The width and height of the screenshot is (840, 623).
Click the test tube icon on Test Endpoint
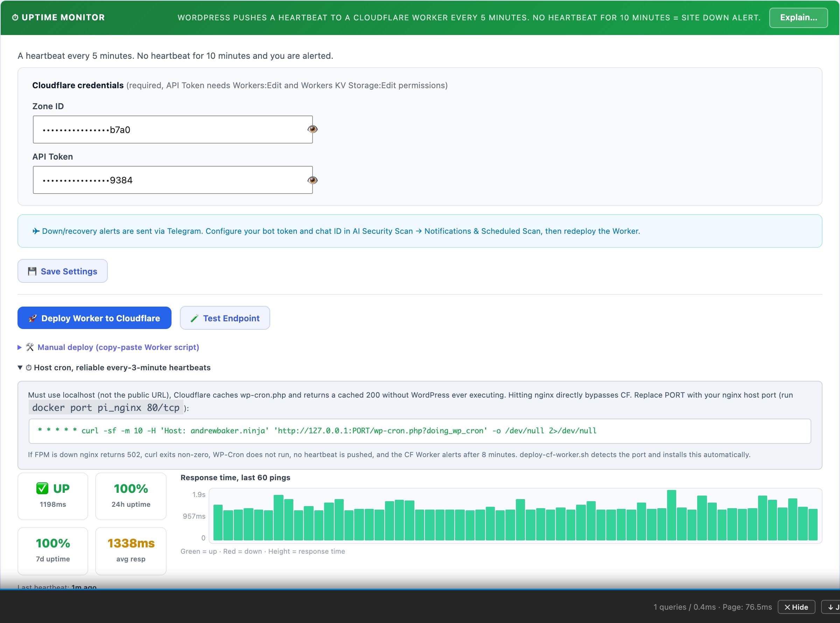[194, 318]
